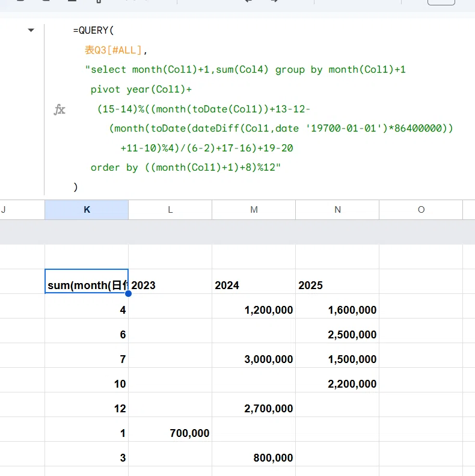
Task: Select column O header
Action: 421,210
